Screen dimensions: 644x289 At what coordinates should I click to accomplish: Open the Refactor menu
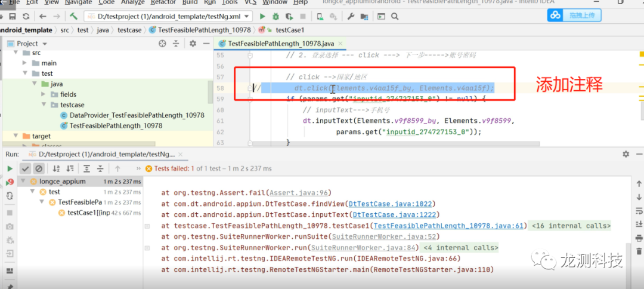(163, 2)
